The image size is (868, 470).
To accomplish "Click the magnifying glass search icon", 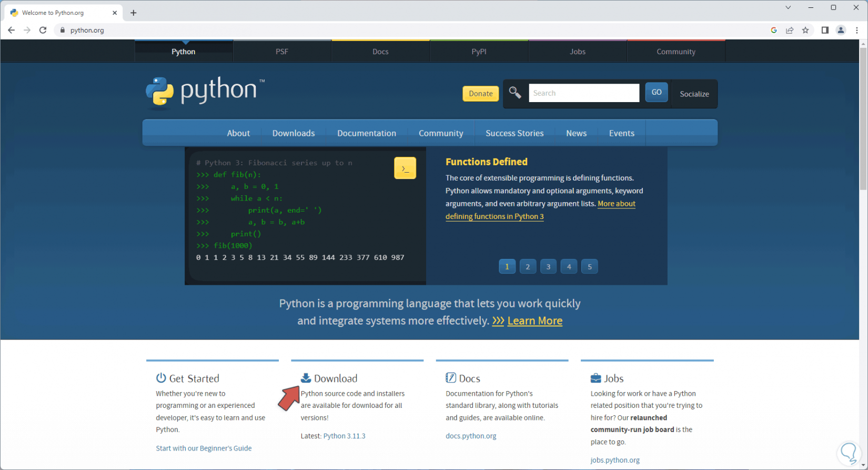I will point(515,93).
